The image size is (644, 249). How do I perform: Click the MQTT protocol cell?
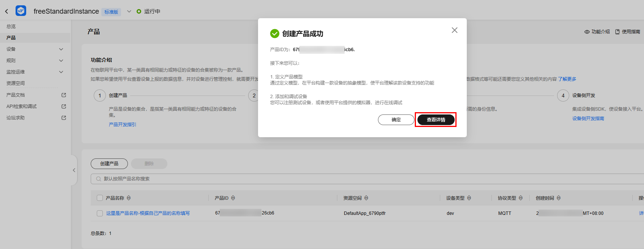point(505,213)
